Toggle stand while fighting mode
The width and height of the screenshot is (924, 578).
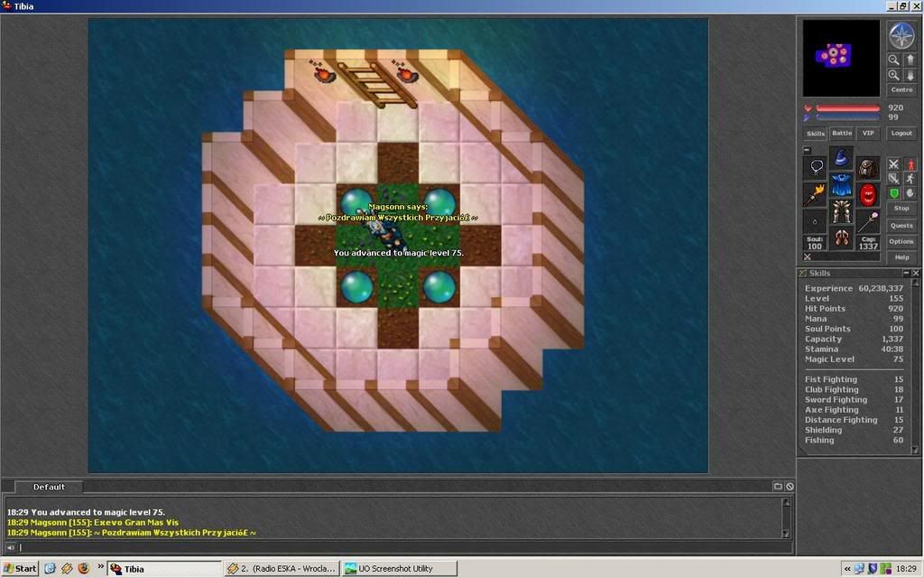[x=910, y=164]
